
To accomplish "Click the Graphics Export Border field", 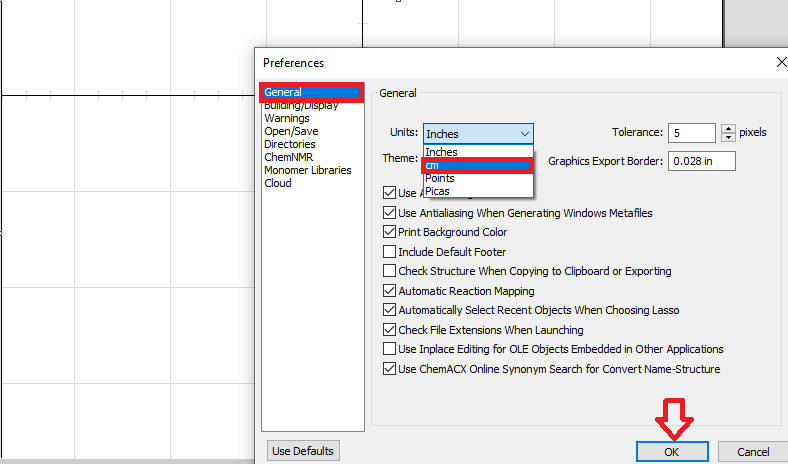I will click(698, 161).
